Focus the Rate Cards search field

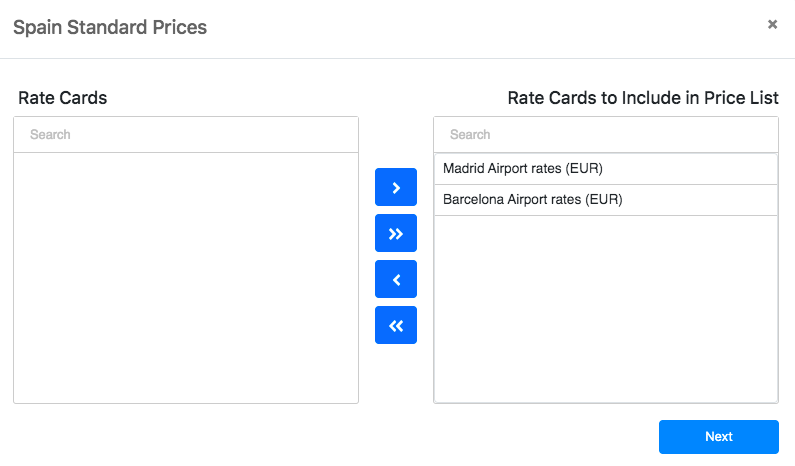pos(186,135)
